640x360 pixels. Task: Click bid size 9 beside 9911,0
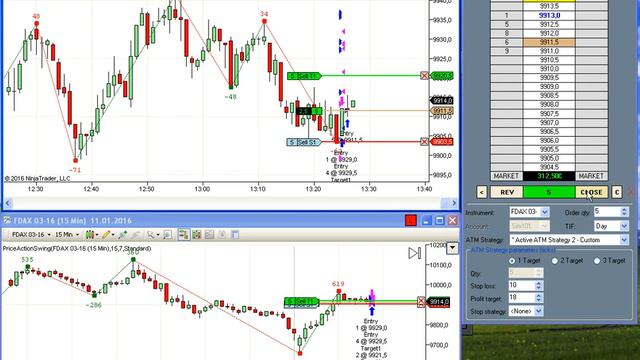507,51
